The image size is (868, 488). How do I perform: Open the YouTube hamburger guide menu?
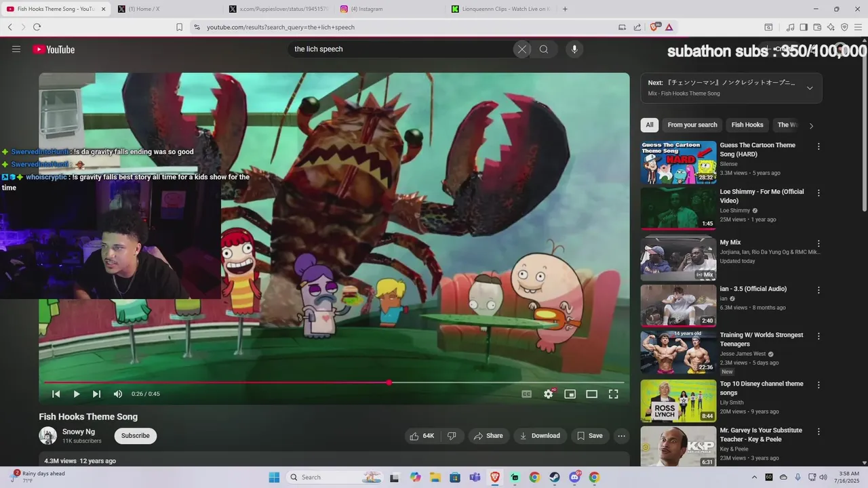(16, 49)
